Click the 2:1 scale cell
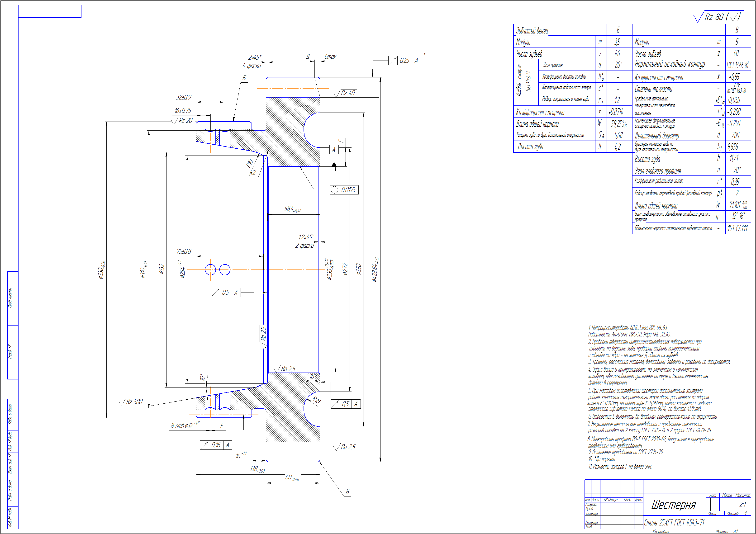 (742, 504)
